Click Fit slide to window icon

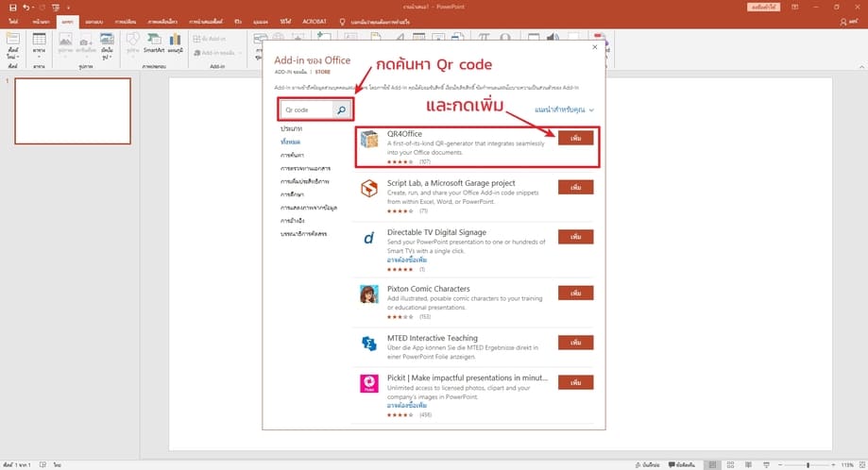point(861,465)
